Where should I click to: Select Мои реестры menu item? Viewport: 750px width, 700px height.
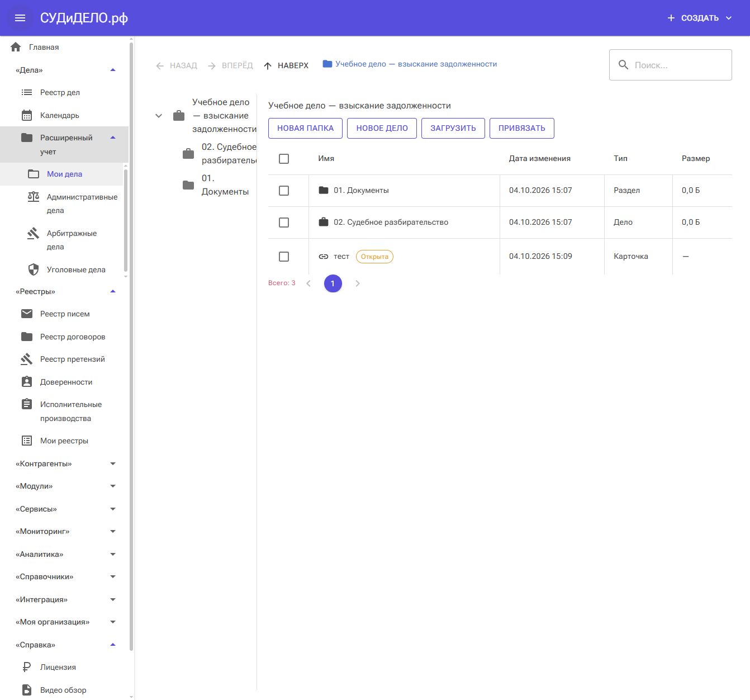64,441
